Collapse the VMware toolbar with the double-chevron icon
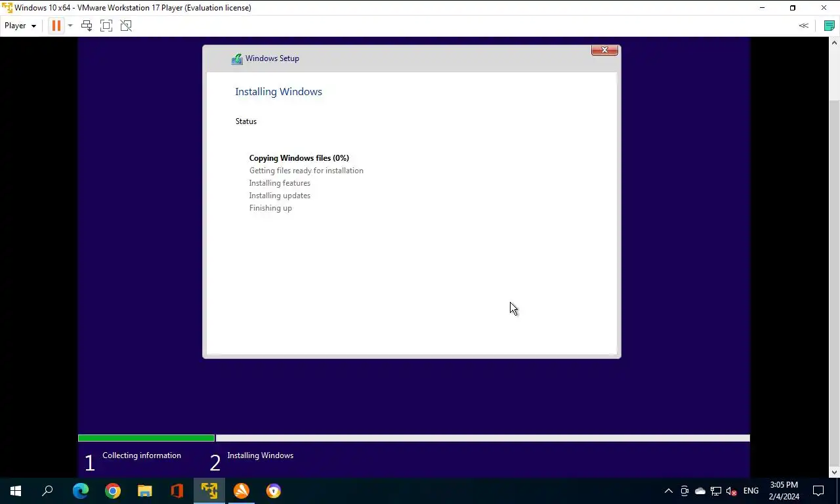840x504 pixels. click(x=803, y=26)
